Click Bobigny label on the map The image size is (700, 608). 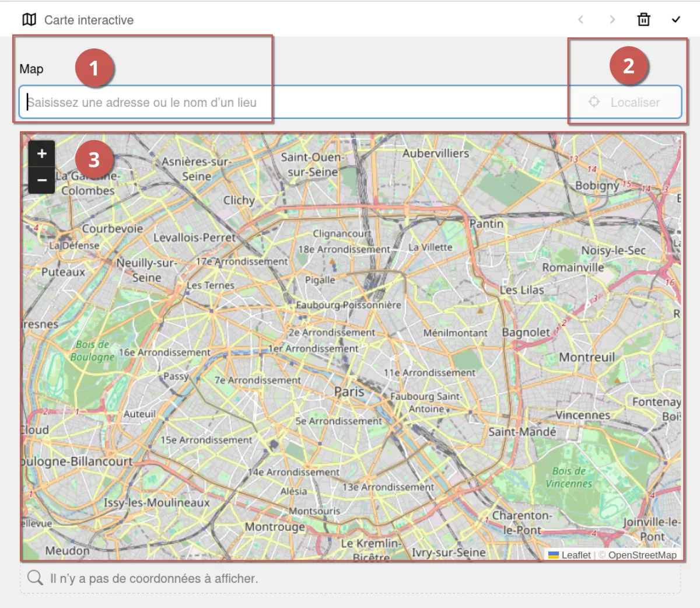coord(597,186)
